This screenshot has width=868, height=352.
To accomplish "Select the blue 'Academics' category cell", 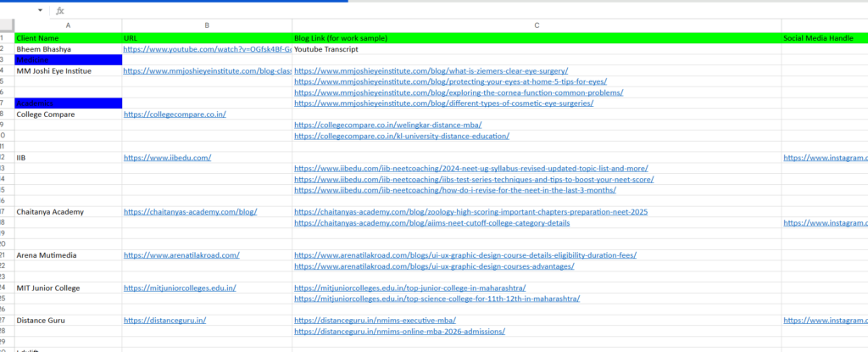I will coord(68,103).
